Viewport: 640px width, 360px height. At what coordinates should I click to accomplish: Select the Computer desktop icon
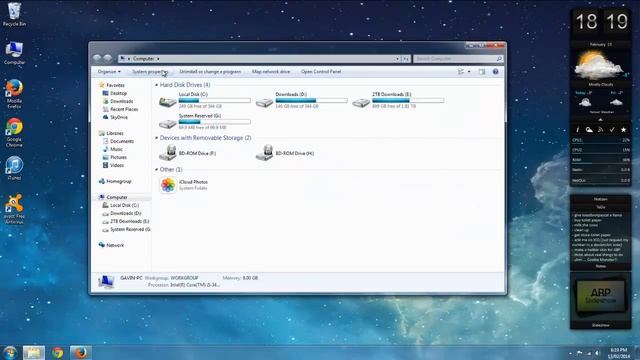pos(14,53)
